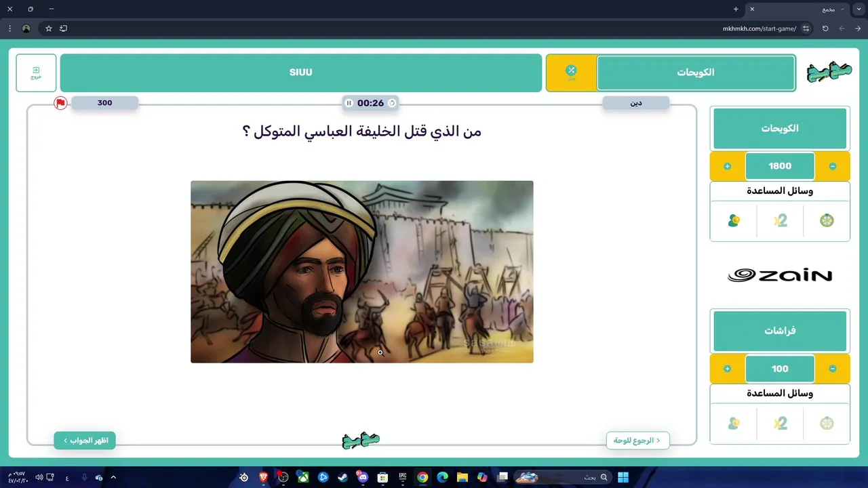868x488 pixels.
Task: Use الكويحات call-a-friend lifeline icon
Action: [x=734, y=220]
